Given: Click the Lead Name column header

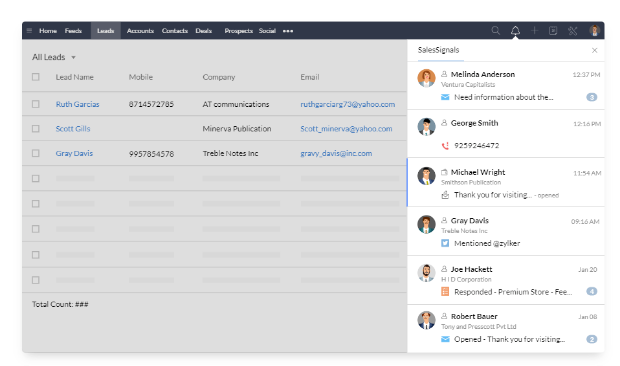Looking at the screenshot, I should click(x=74, y=77).
